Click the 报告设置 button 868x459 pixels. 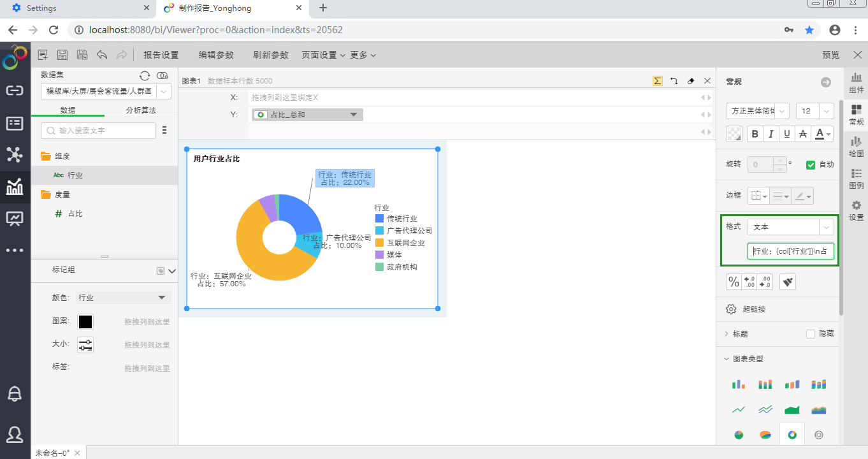[161, 55]
